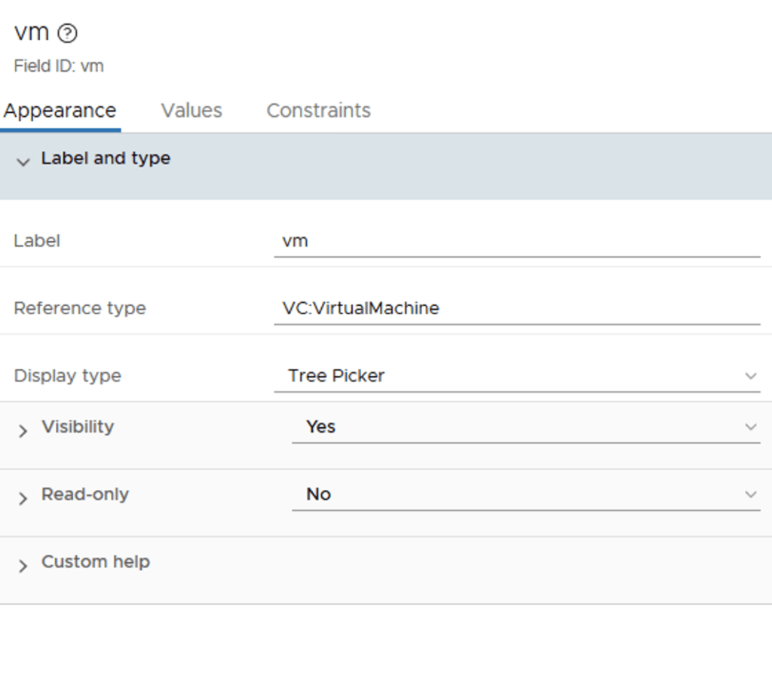Select the Appearance tab
772x700 pixels.
[60, 111]
